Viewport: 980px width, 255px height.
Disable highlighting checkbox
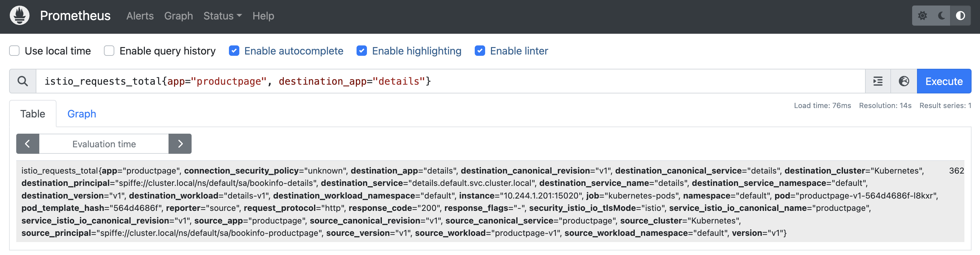(x=362, y=51)
